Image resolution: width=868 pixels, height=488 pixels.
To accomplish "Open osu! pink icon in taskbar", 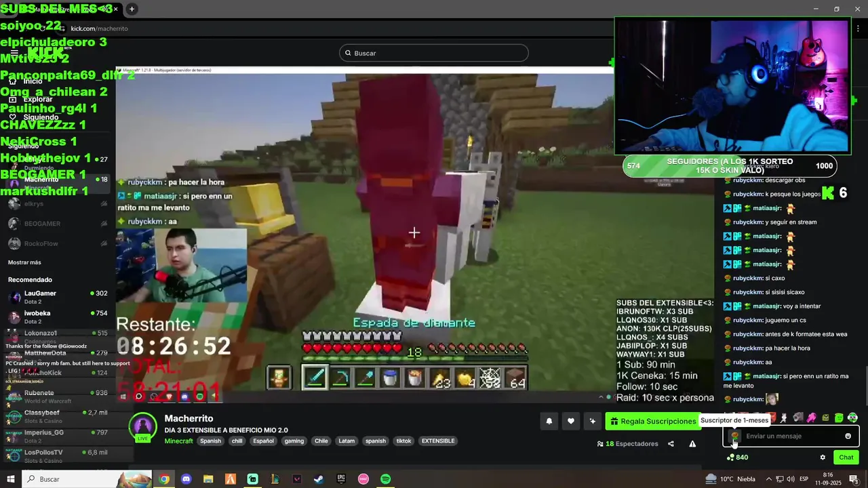I will pyautogui.click(x=363, y=479).
